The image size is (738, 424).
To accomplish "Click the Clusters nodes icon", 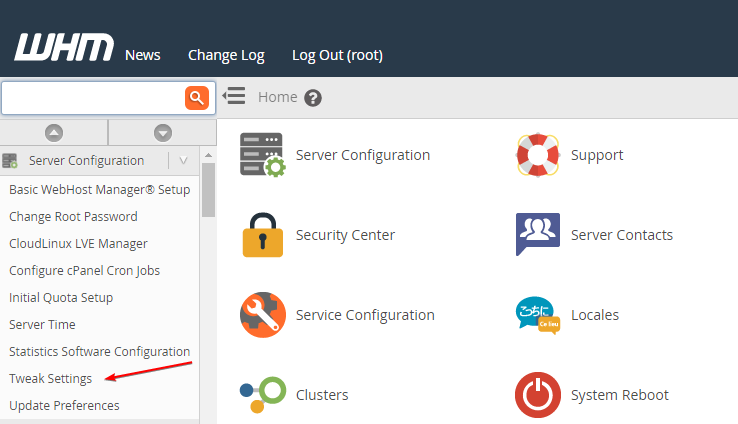I will coord(263,395).
